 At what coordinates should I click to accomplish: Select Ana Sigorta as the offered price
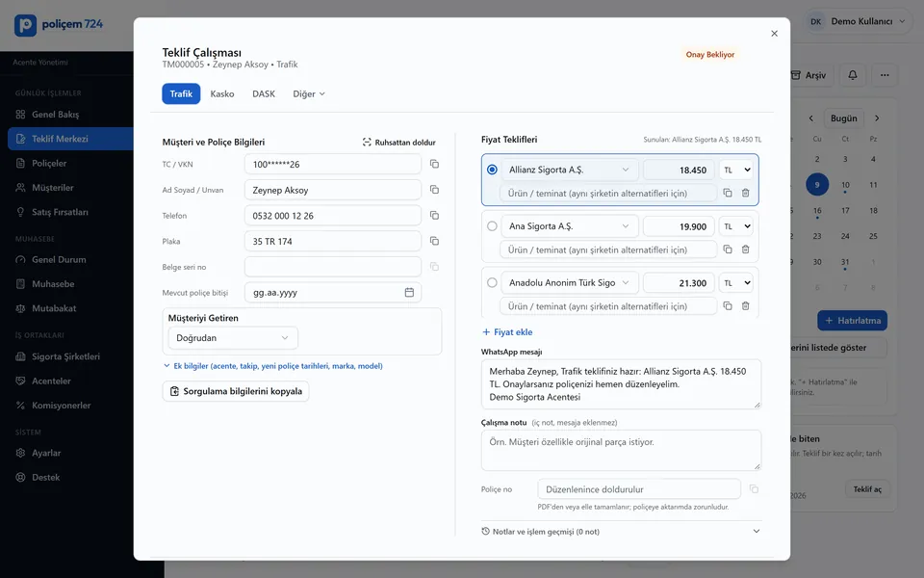tap(492, 225)
